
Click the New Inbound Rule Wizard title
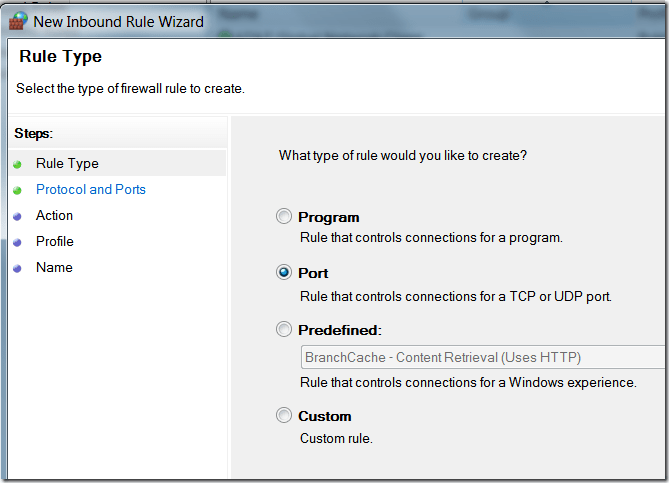tap(119, 21)
